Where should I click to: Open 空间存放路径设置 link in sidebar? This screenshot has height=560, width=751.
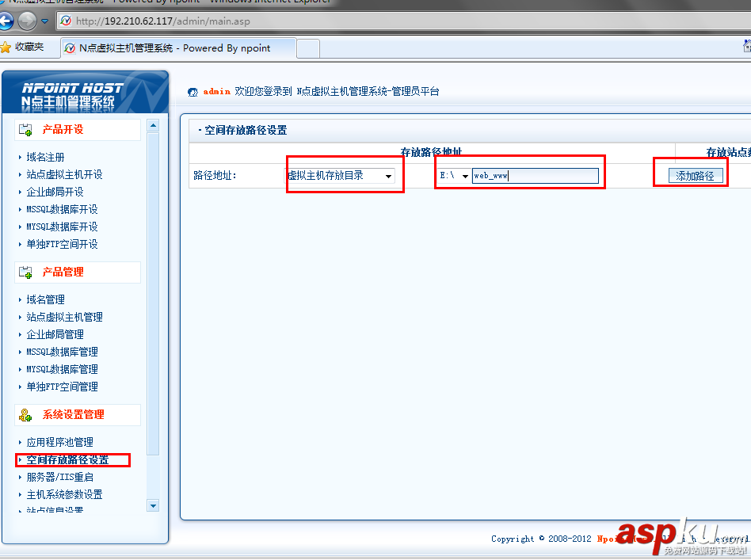(67, 460)
